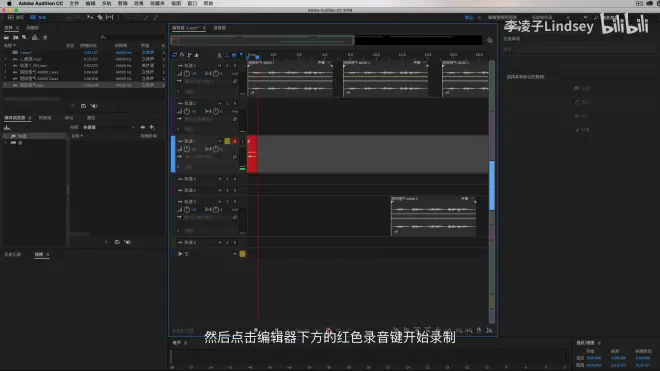Viewport: 660px width, 371px height.
Task: Toggle the blue snapping magnet icon above tracks
Action: coord(234,55)
